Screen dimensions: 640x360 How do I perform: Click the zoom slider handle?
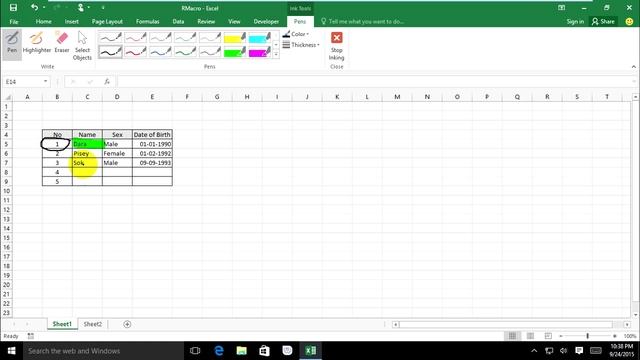(x=587, y=336)
